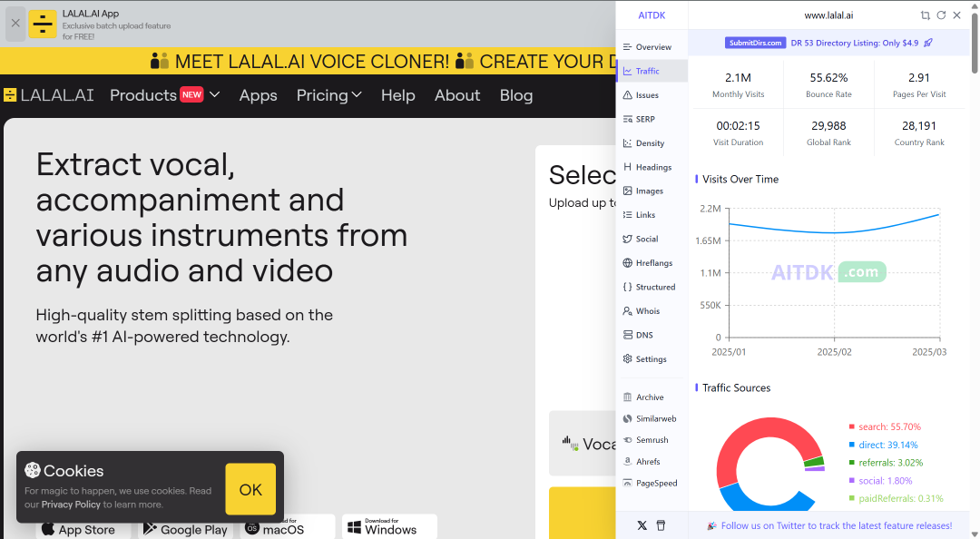Viewport: 980px width, 539px height.
Task: Click the trash bin icon at panel bottom
Action: (x=661, y=525)
